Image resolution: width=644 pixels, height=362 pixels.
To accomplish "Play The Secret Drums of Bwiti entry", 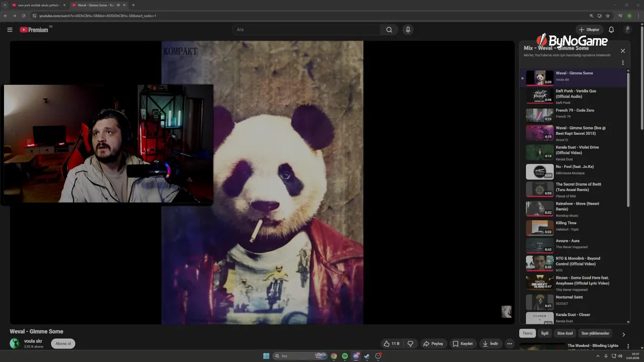I will pos(573,190).
